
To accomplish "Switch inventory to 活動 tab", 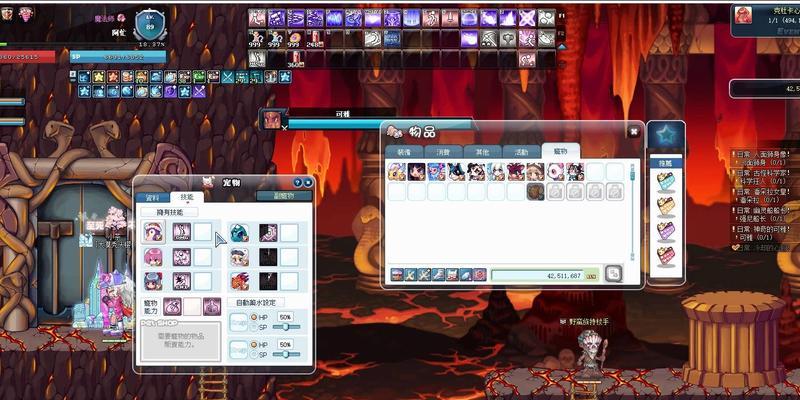I will 522,152.
